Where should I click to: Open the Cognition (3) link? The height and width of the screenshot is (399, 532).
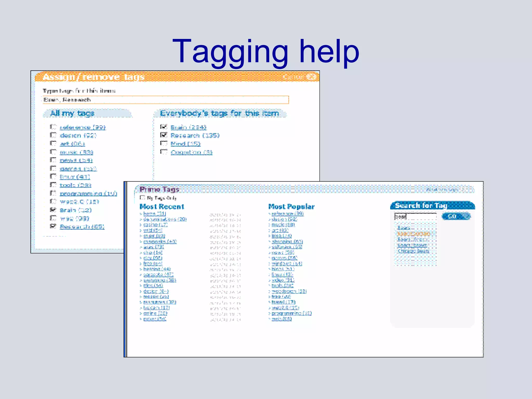point(191,152)
